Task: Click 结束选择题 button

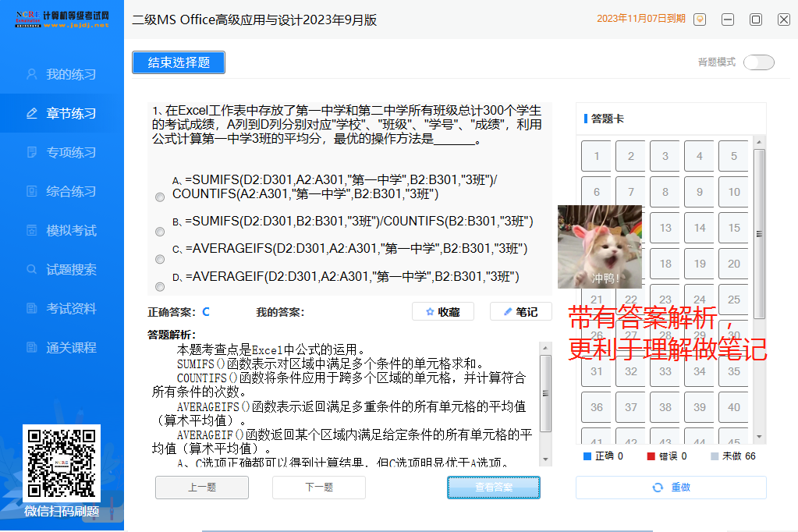Action: click(179, 62)
